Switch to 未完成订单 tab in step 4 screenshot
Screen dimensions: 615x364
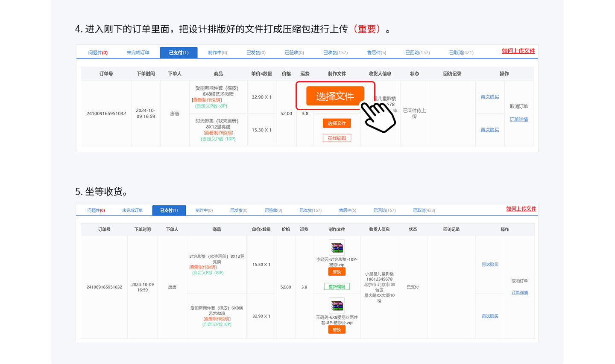[138, 52]
